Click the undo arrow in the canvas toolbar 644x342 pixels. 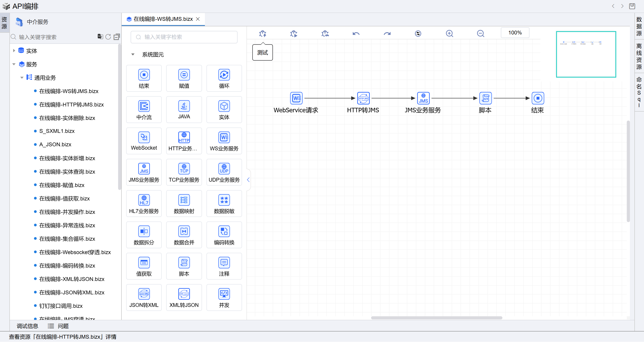click(x=356, y=34)
